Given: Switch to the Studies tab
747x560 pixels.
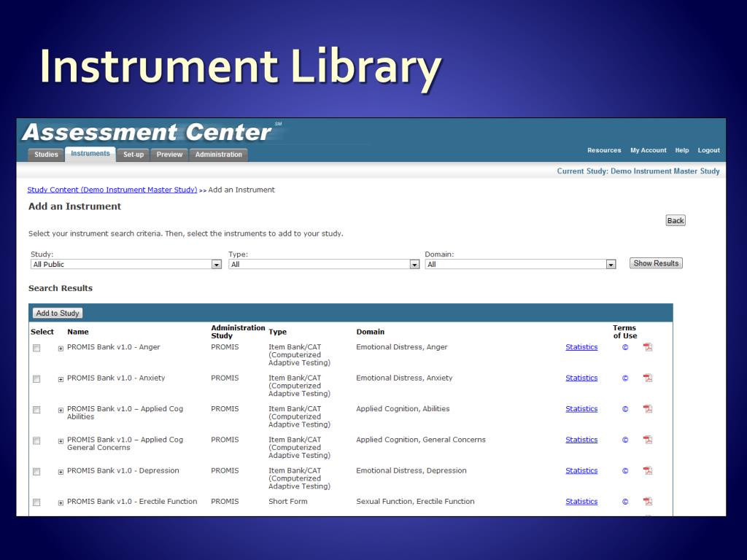Looking at the screenshot, I should point(46,155).
